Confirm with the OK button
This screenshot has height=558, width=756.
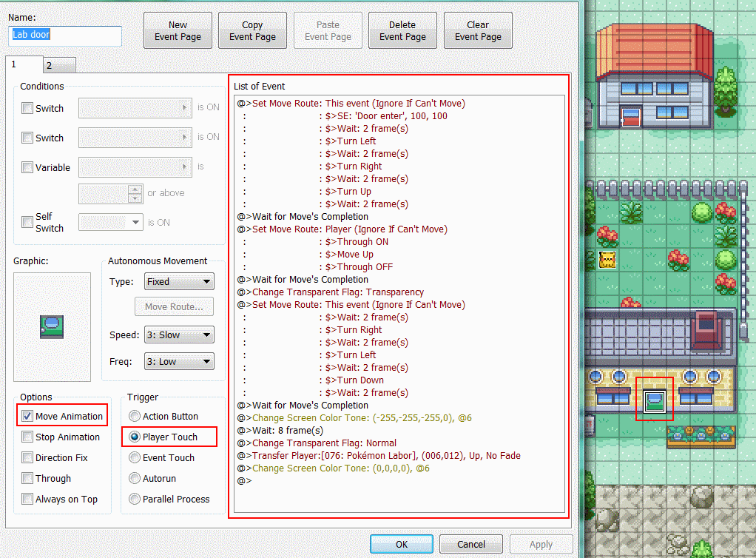point(402,544)
